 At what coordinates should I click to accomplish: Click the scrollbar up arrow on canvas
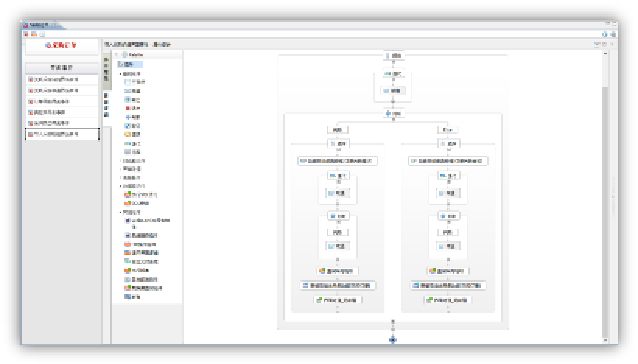605,54
